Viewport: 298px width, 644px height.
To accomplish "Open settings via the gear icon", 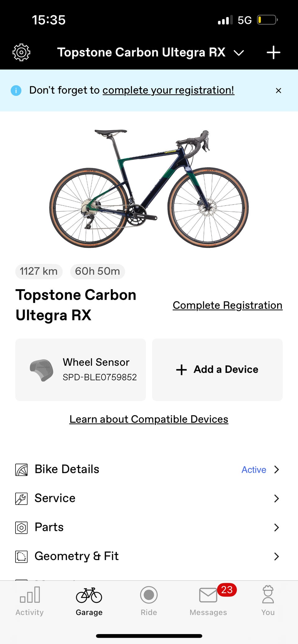I will coord(21,52).
